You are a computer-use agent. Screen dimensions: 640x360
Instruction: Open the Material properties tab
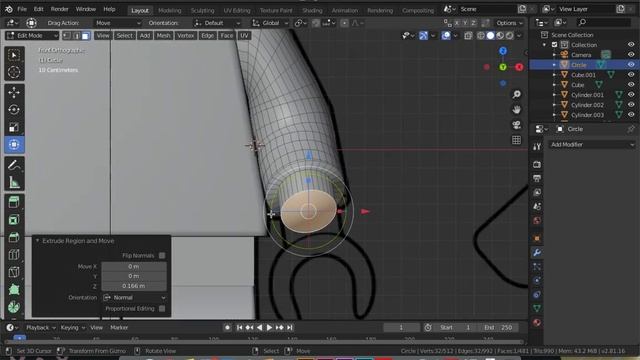pos(537,322)
